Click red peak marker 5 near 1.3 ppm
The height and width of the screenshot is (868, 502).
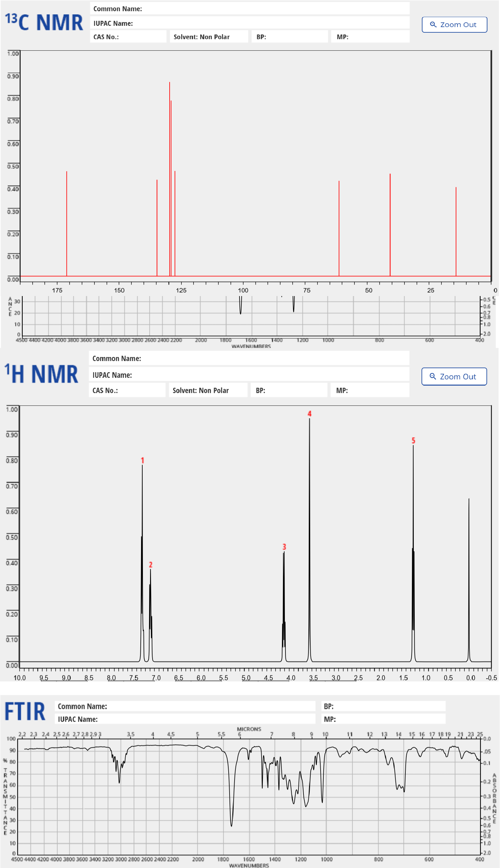click(413, 440)
